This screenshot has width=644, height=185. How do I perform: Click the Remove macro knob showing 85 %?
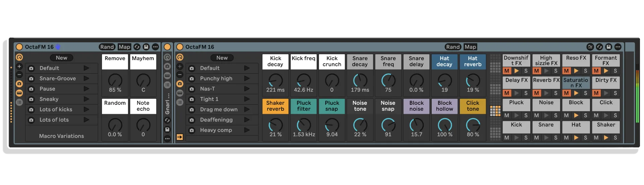(x=115, y=81)
